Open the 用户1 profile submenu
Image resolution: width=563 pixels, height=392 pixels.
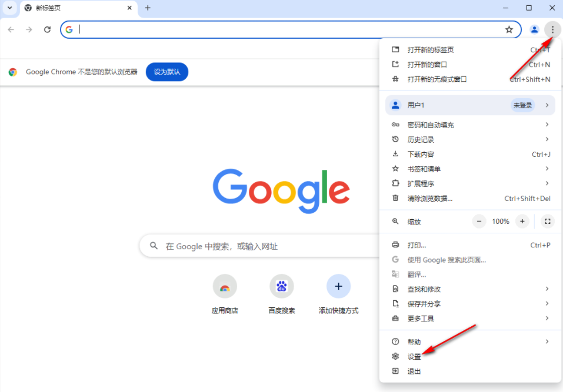click(x=471, y=105)
